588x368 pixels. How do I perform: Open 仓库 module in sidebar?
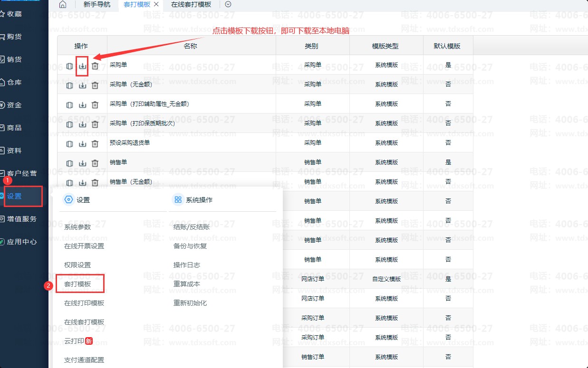[14, 82]
